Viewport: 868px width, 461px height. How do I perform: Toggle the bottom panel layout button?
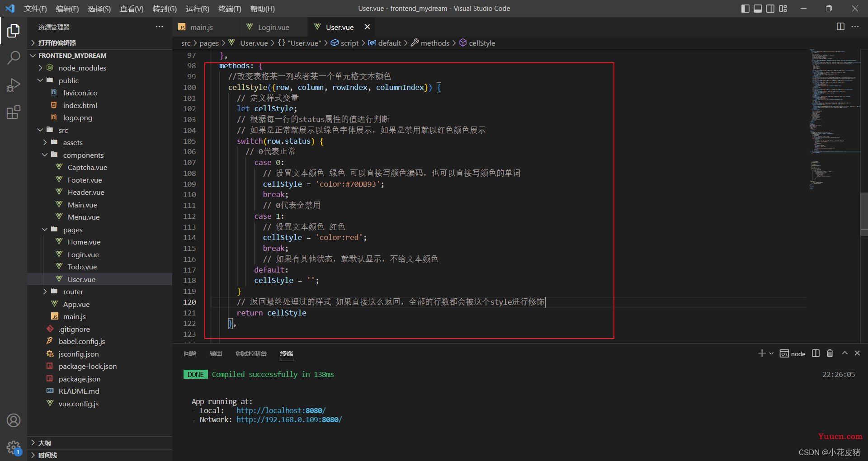point(758,9)
